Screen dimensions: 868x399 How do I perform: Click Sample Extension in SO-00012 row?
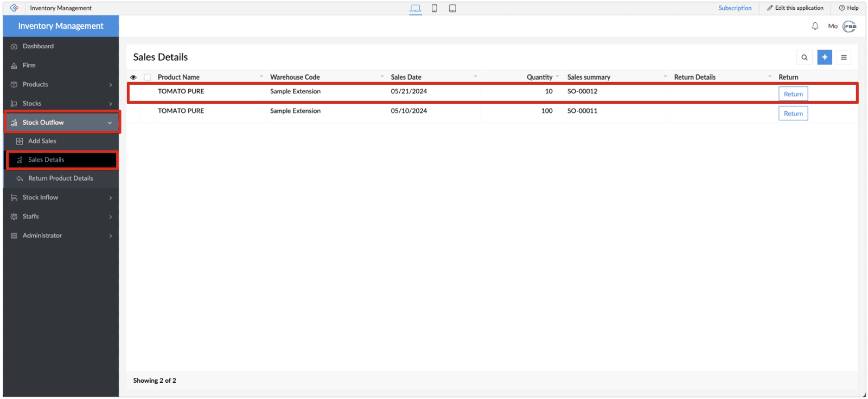tap(295, 91)
